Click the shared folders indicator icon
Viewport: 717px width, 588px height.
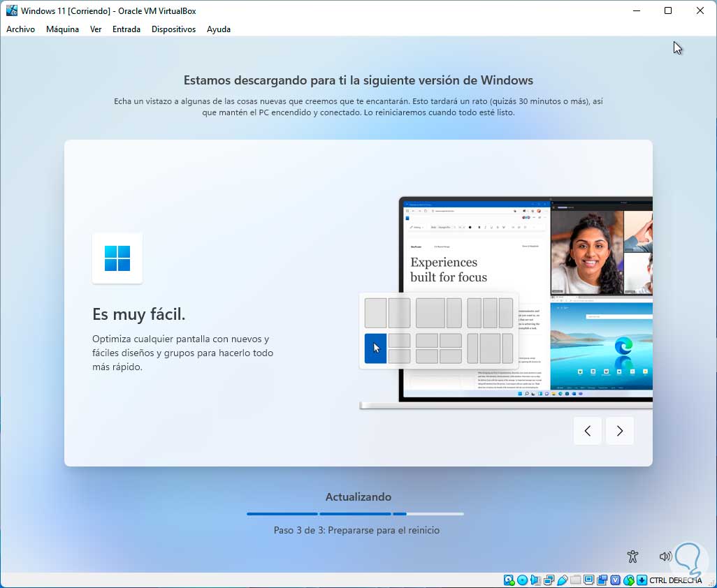(576, 580)
